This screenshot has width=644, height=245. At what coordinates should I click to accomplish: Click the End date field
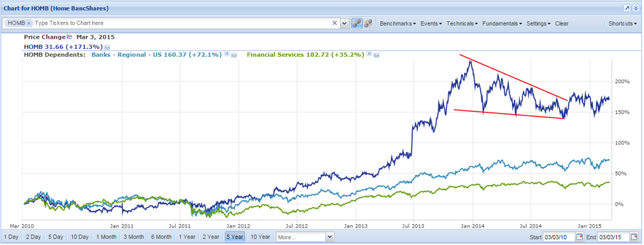pos(613,237)
